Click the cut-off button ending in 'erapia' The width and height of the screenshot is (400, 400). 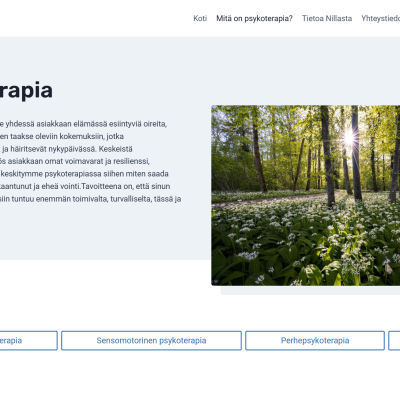(x=29, y=341)
